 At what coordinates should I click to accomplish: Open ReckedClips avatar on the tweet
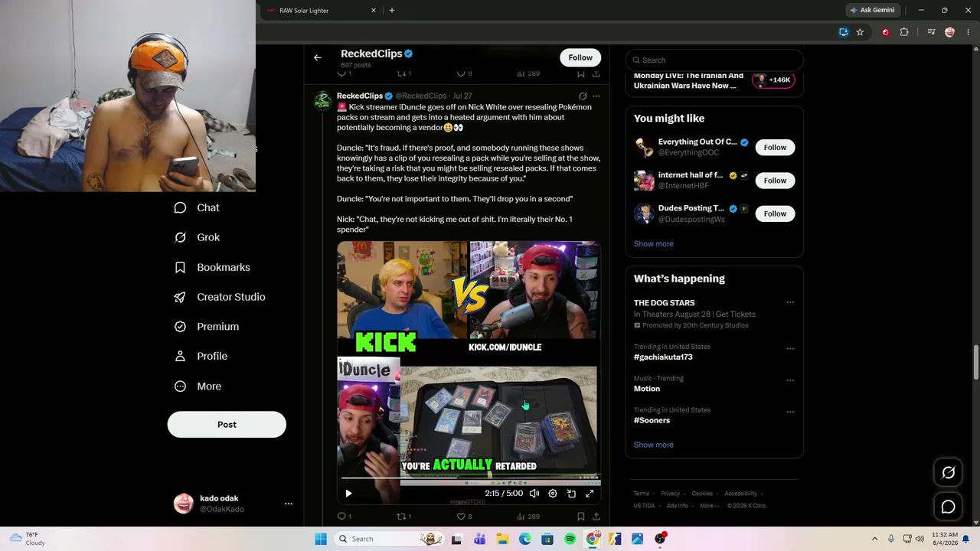[323, 101]
